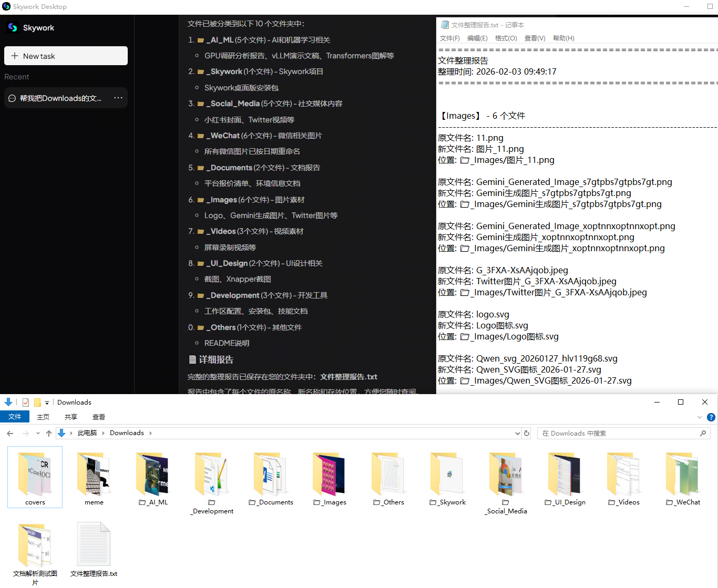Expand the chevron before 此电脑 breadcrumb
This screenshot has height=588, width=718.
coord(71,433)
